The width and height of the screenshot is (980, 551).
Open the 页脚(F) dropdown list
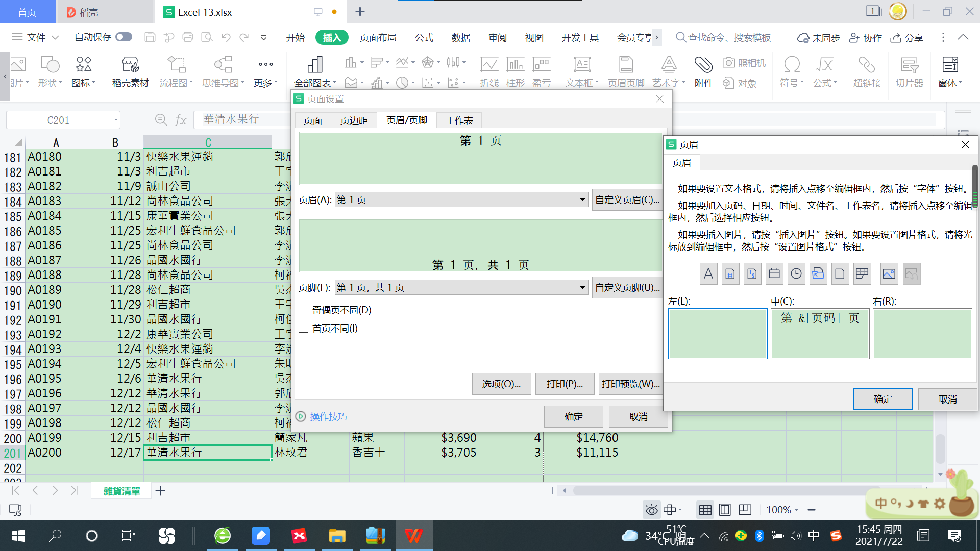click(582, 288)
